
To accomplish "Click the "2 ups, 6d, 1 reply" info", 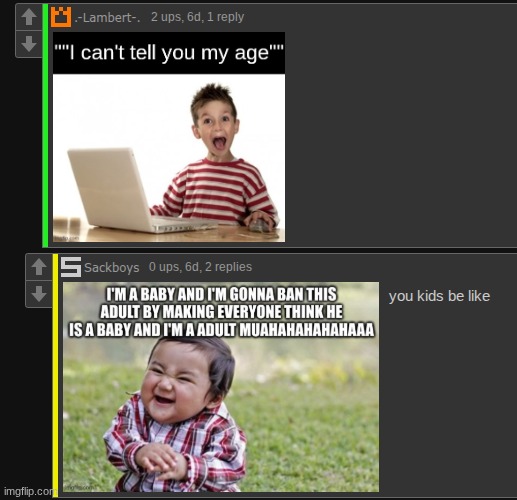I will coord(197,17).
